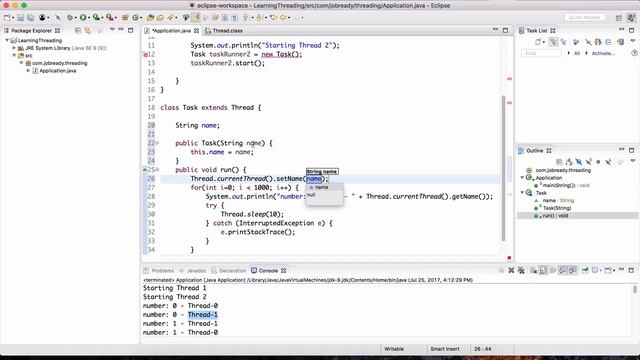Click All filter in Task List
The height and width of the screenshot is (360, 640).
click(x=577, y=53)
